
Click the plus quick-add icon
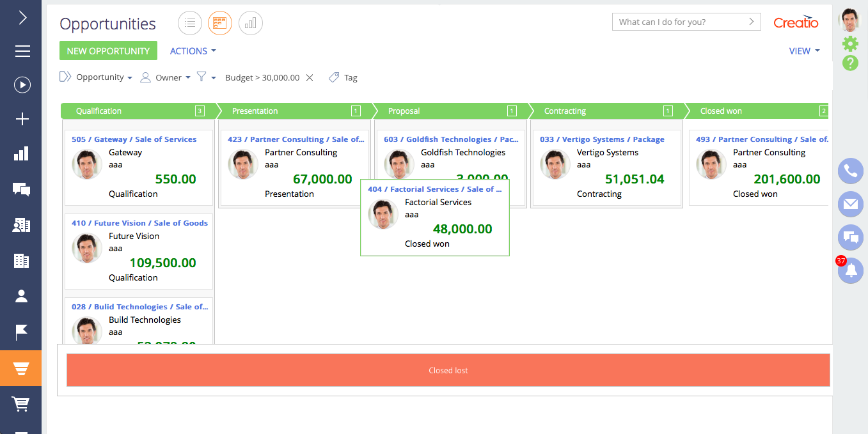point(22,119)
